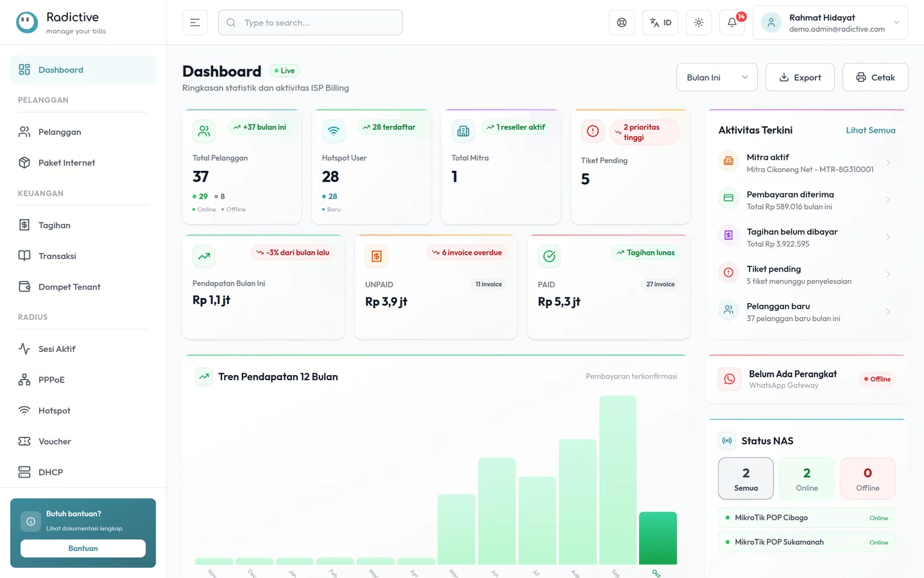Click the Lihat Semua activity link

click(870, 130)
